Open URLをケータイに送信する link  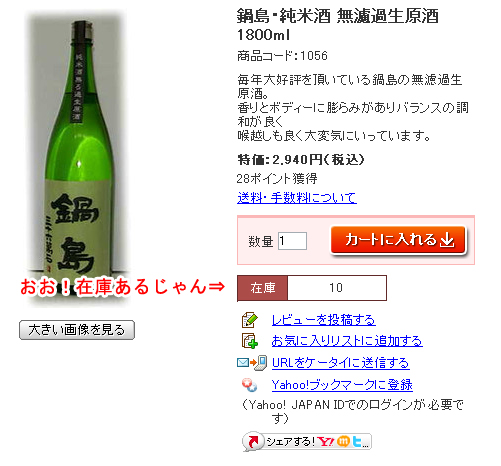pyautogui.click(x=341, y=363)
